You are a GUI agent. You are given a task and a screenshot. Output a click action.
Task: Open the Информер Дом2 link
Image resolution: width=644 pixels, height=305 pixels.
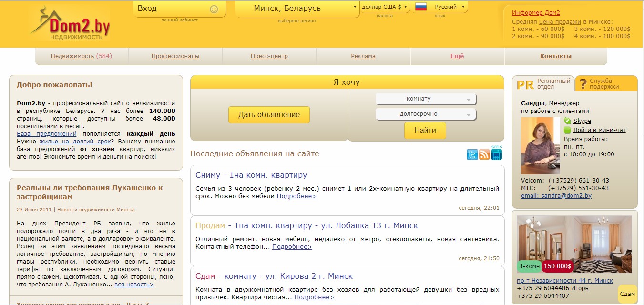pyautogui.click(x=536, y=13)
